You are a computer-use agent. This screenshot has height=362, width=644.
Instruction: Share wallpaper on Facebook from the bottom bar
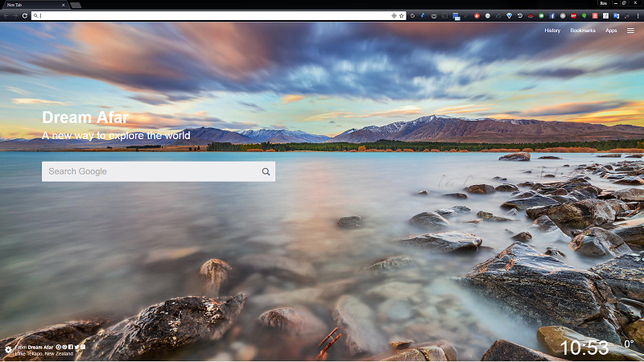click(71, 347)
